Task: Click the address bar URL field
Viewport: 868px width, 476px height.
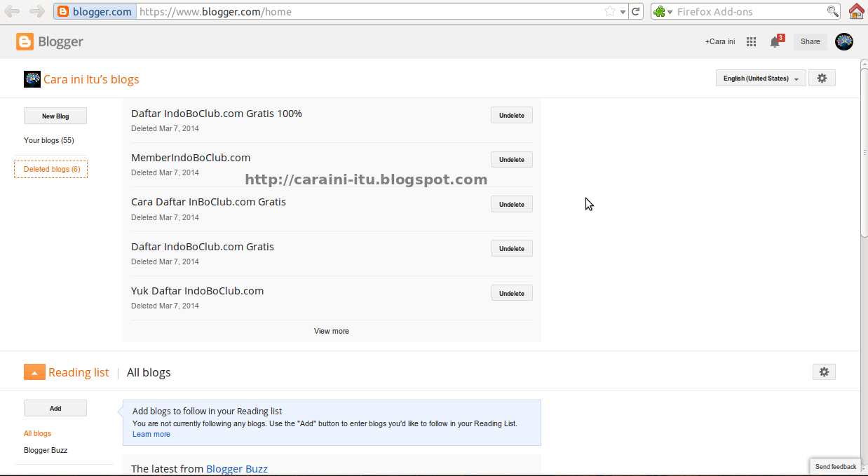Action: (x=369, y=11)
